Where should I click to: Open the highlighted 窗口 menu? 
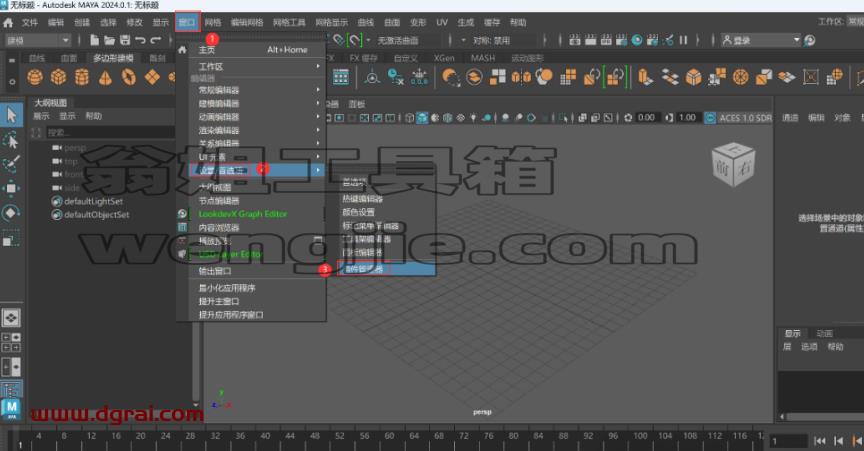187,23
